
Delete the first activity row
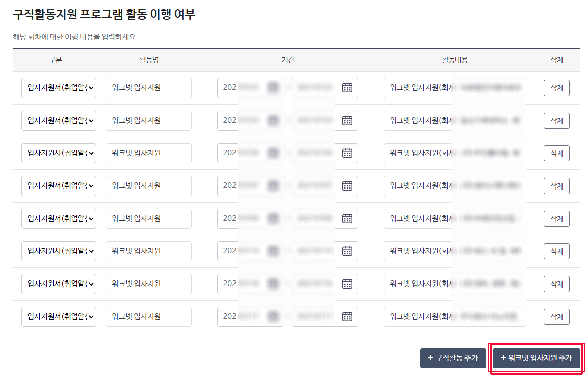click(556, 87)
